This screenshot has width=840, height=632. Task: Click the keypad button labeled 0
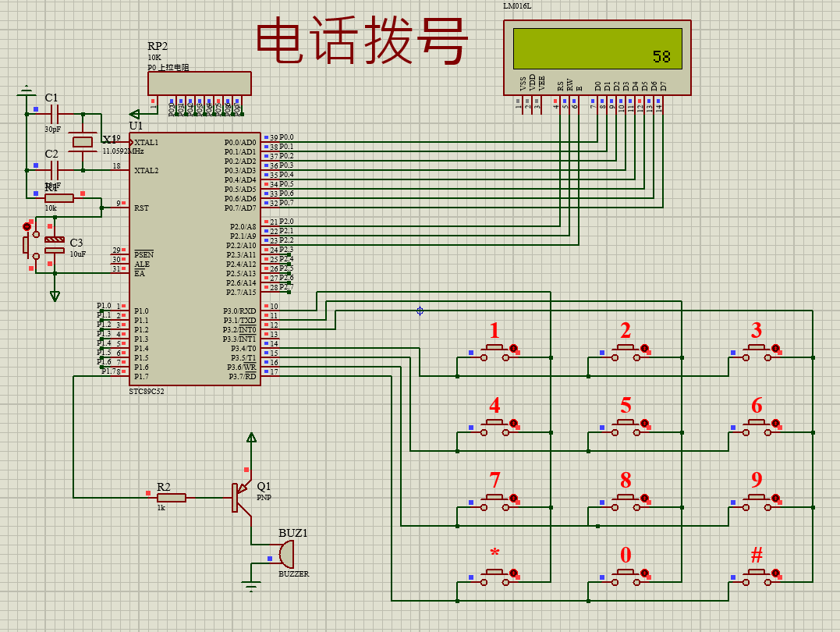[626, 577]
